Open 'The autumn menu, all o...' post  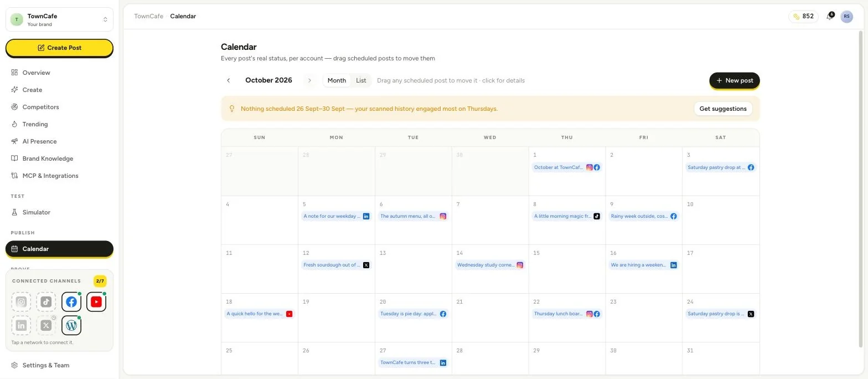coord(413,216)
